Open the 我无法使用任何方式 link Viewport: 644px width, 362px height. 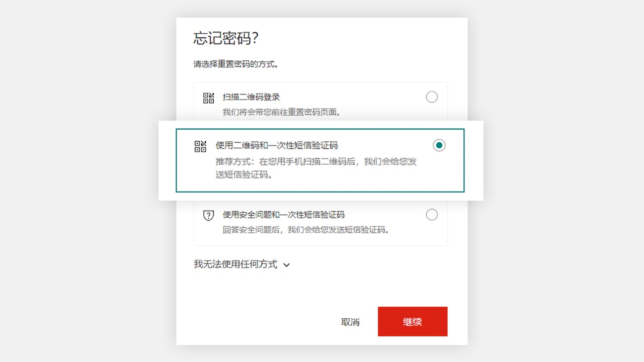(235, 264)
